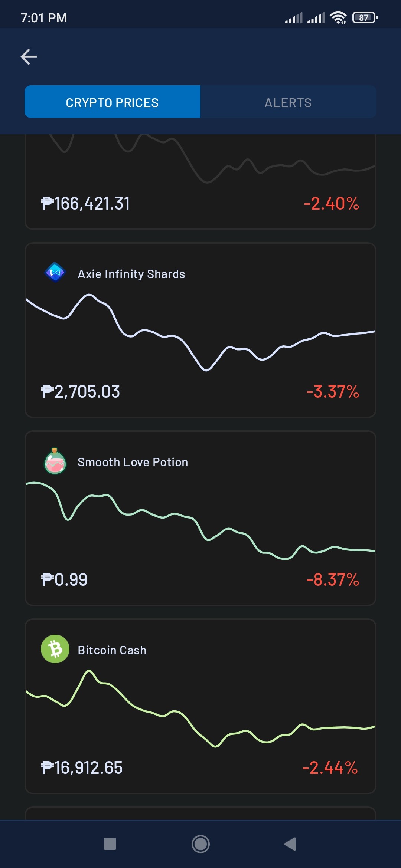Tap the green Bitcoin Cash logo
Viewport: 401px width, 868px height.
(55, 649)
